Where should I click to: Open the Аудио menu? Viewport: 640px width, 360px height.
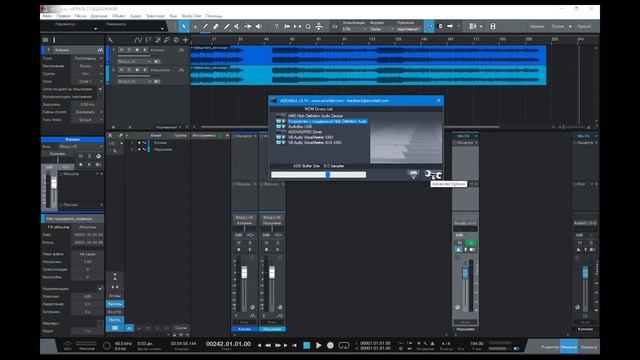(136, 16)
